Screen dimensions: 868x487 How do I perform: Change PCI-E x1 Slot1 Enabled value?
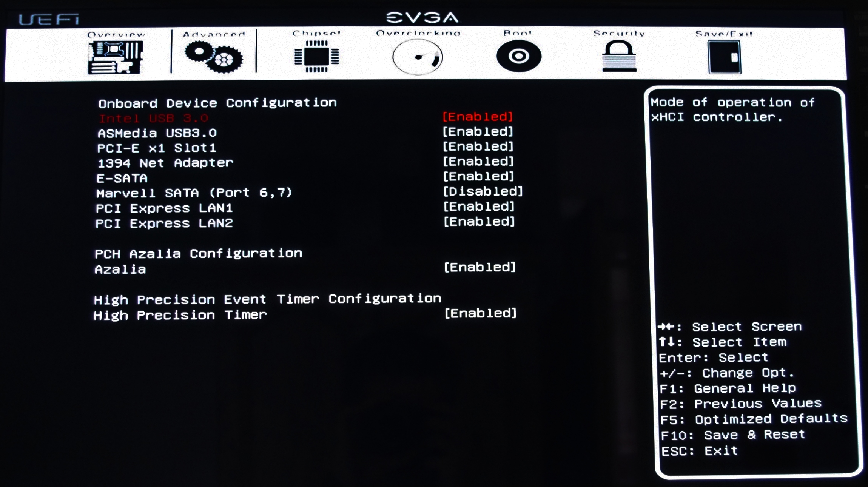[x=478, y=146]
